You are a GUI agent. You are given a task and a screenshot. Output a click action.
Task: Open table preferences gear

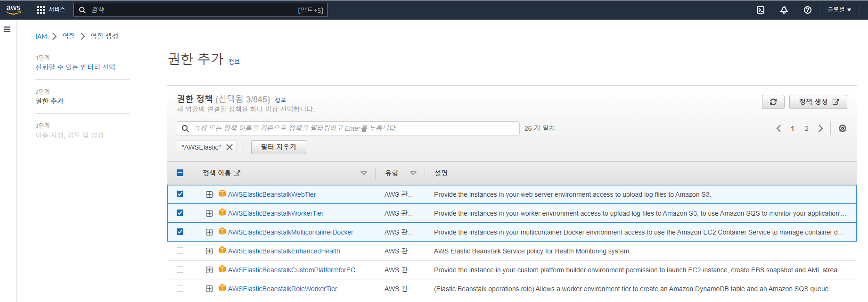tap(843, 128)
